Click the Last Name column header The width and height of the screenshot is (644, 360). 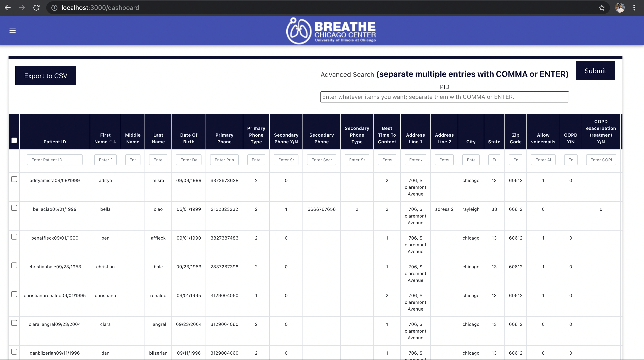click(x=158, y=138)
